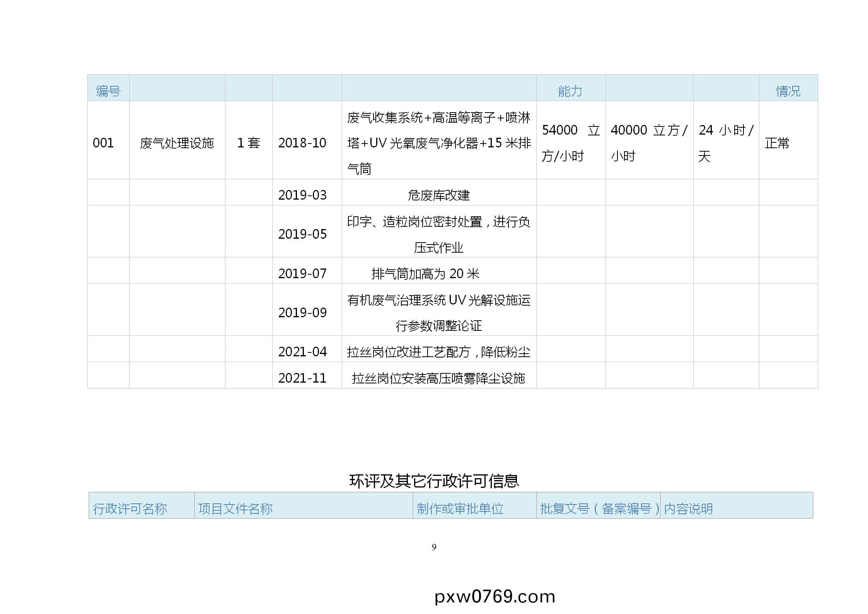Click the 正常 status cell

[x=777, y=143]
